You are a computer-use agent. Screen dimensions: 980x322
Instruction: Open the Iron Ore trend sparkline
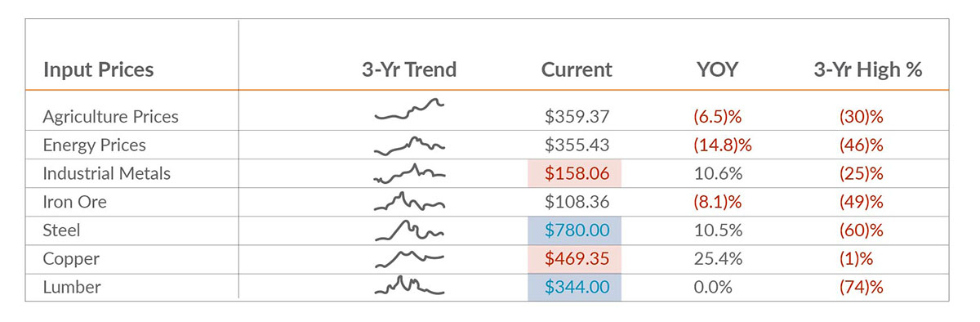(409, 201)
